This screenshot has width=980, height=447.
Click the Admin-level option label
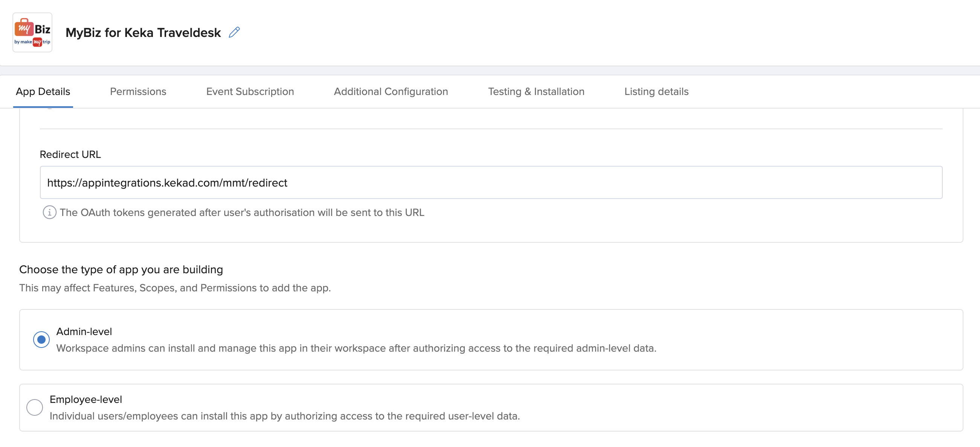84,332
